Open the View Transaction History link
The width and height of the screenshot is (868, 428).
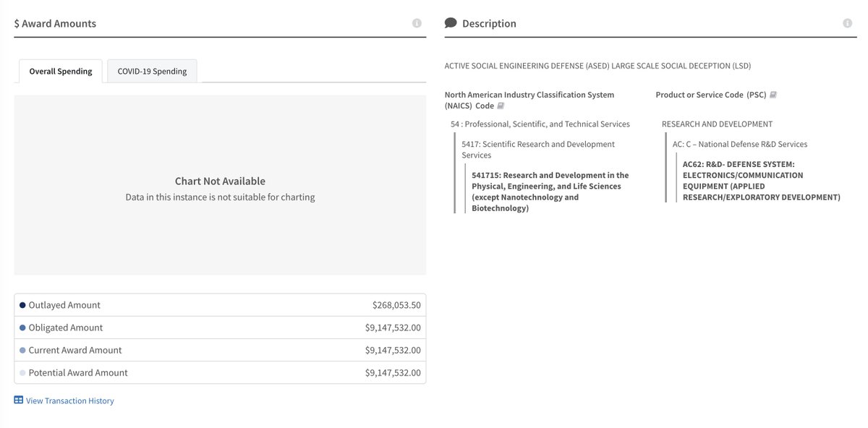[70, 401]
